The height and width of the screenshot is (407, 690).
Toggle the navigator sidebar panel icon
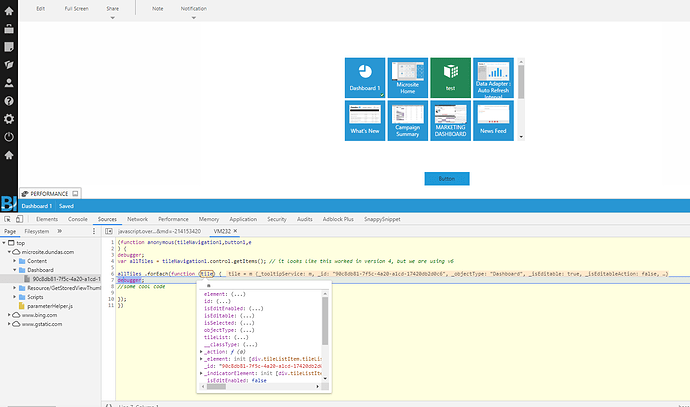click(x=109, y=231)
